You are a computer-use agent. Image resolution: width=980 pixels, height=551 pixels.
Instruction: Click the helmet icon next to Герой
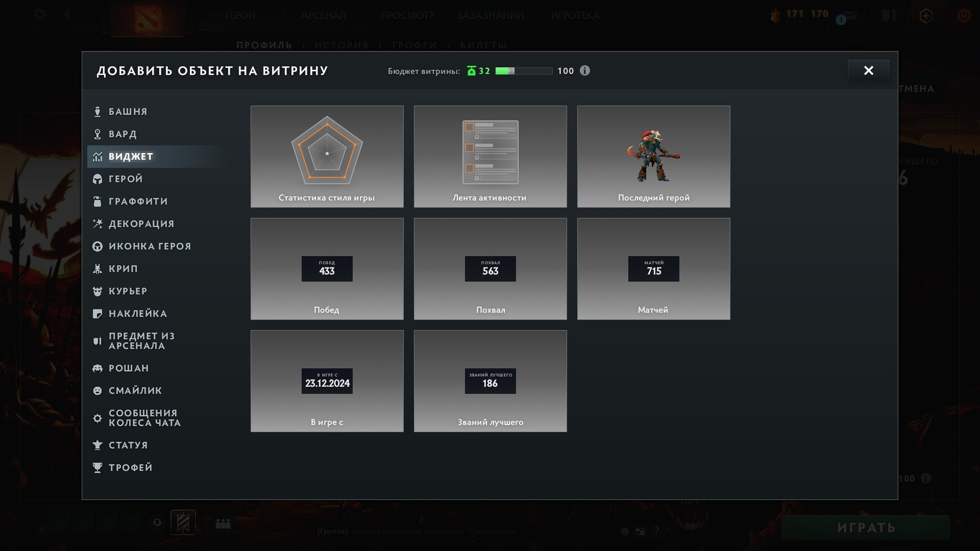(x=97, y=179)
